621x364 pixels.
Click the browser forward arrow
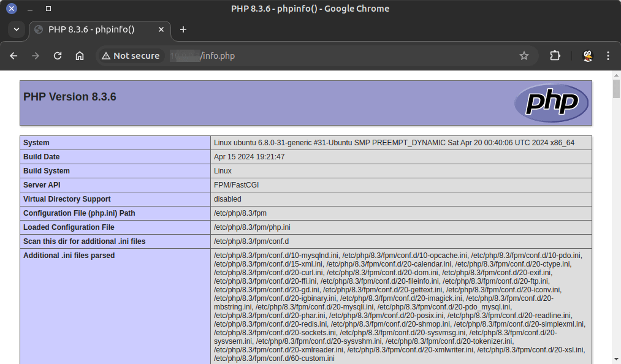click(36, 55)
